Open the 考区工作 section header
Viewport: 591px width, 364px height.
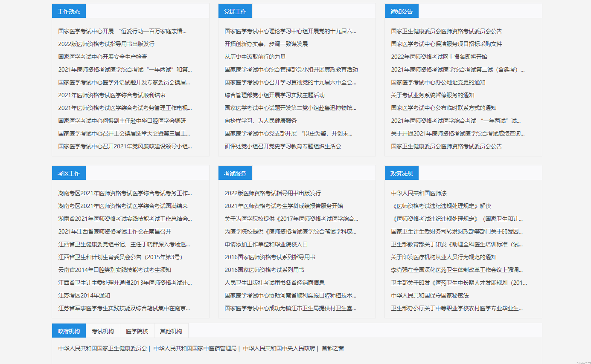(69, 173)
